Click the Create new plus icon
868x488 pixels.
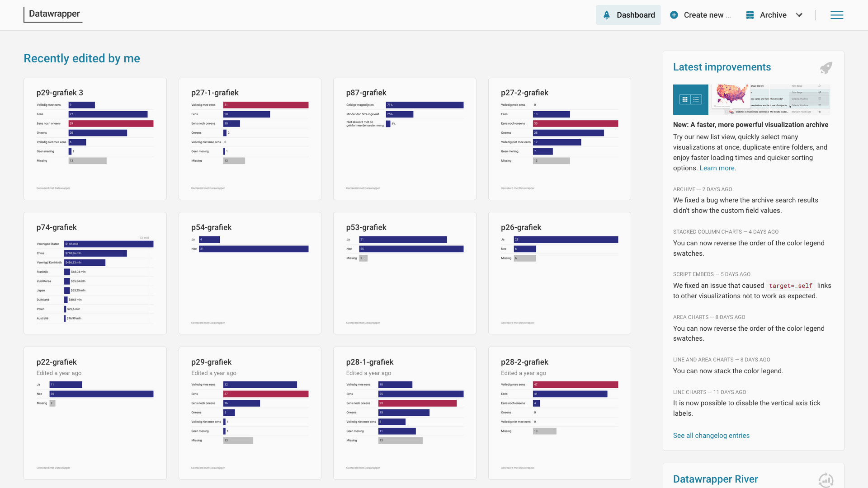click(674, 15)
